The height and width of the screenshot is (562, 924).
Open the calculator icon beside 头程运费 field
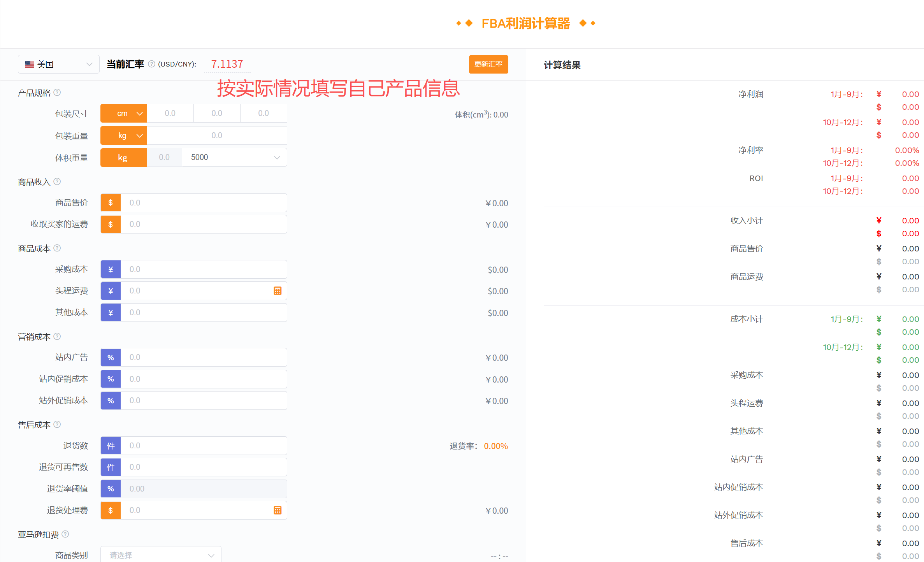point(278,291)
